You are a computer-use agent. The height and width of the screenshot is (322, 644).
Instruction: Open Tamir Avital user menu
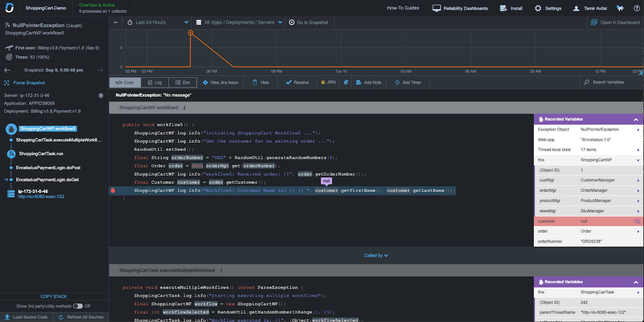(x=590, y=8)
